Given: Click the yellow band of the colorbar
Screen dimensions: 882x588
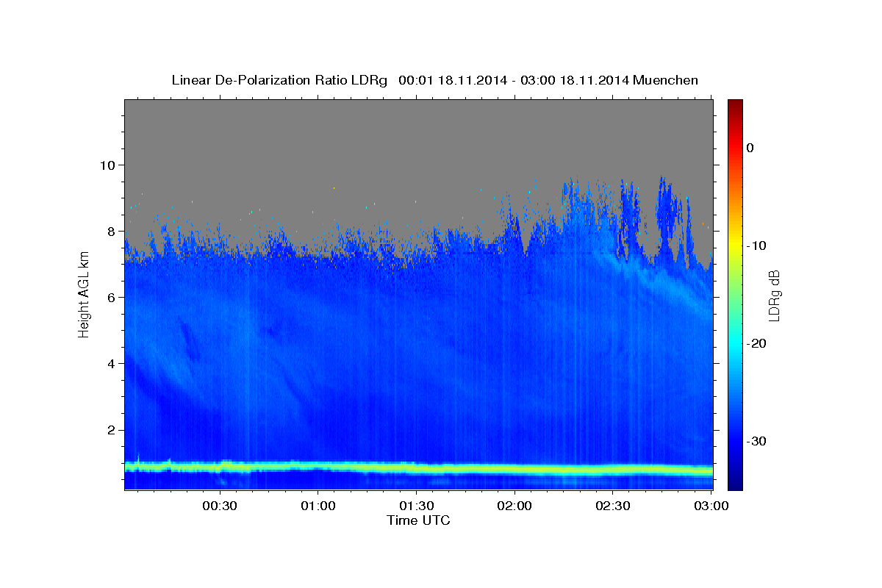Looking at the screenshot, I should [735, 245].
